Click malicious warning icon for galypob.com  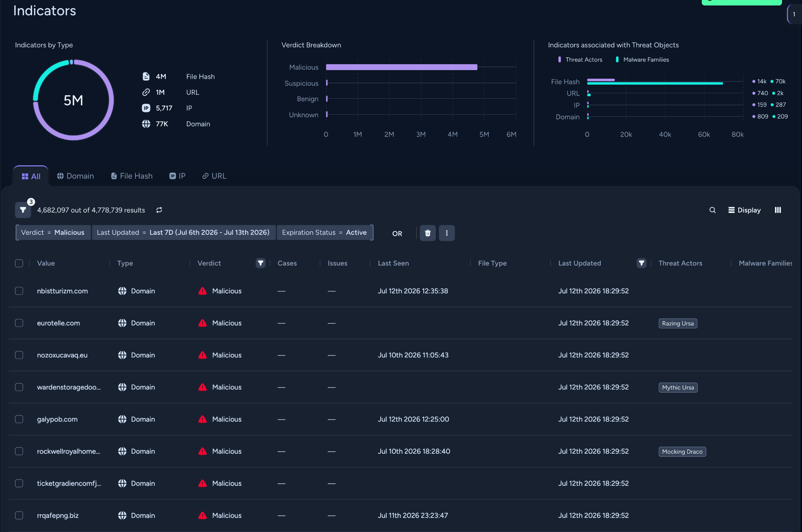click(x=202, y=419)
